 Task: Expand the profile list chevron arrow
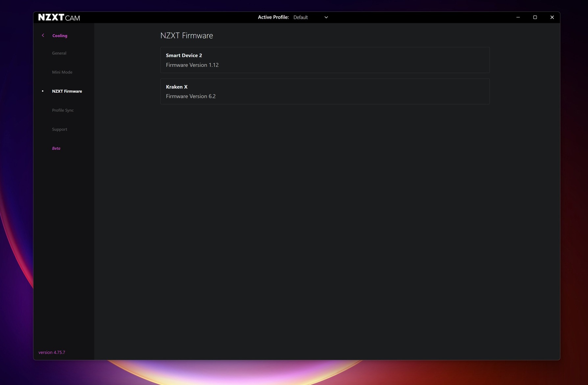(x=326, y=17)
